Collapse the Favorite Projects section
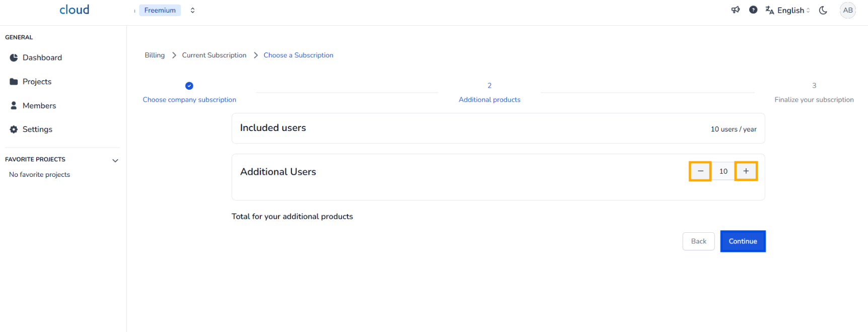This screenshot has width=868, height=332. [115, 161]
